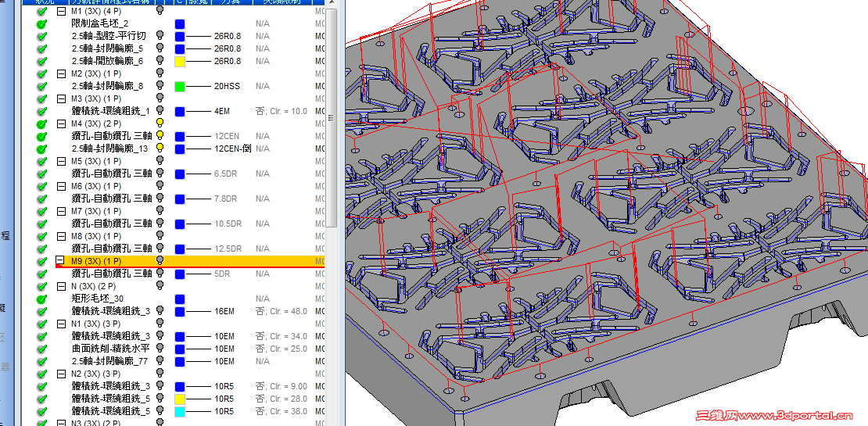The width and height of the screenshot is (868, 426).
Task: Click status check icon beside 2.5軸-封閉輪廓_77
Action: (x=41, y=362)
